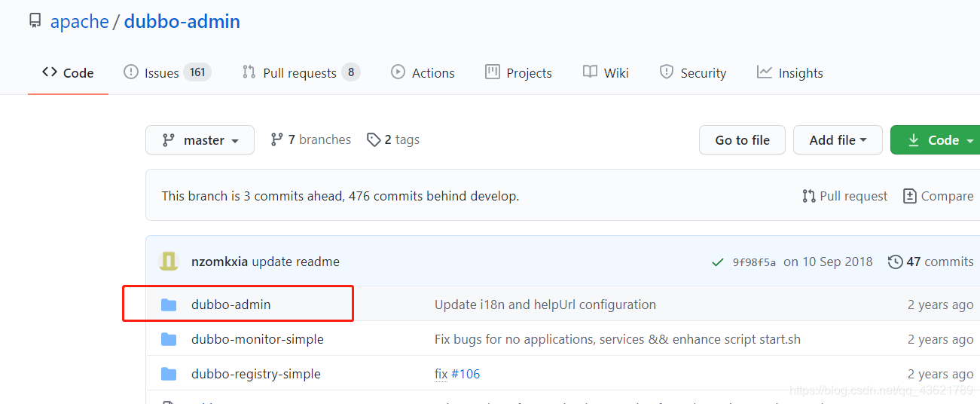Screen dimensions: 980x404
Task: Click the folder icon for dubbo-monitor-simple
Action: click(169, 339)
